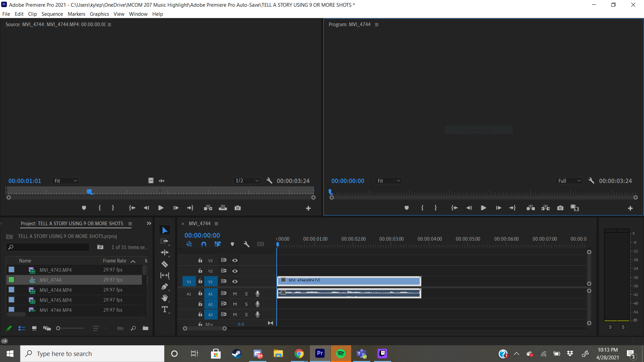644x362 pixels.
Task: Select the Razor tool
Action: 164,264
